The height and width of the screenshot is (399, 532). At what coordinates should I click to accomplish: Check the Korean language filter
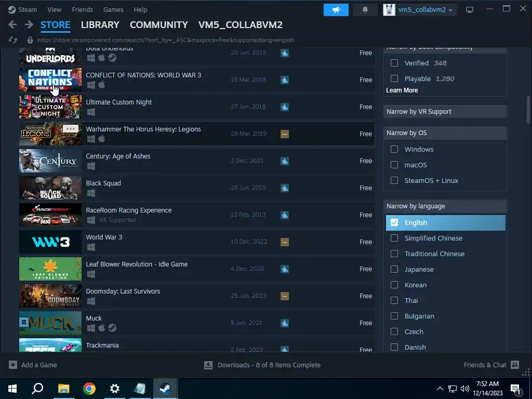coord(394,285)
